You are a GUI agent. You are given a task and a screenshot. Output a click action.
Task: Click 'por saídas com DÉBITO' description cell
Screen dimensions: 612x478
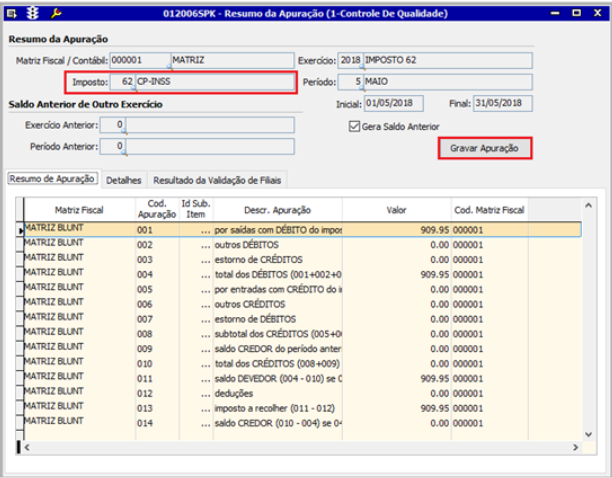278,230
